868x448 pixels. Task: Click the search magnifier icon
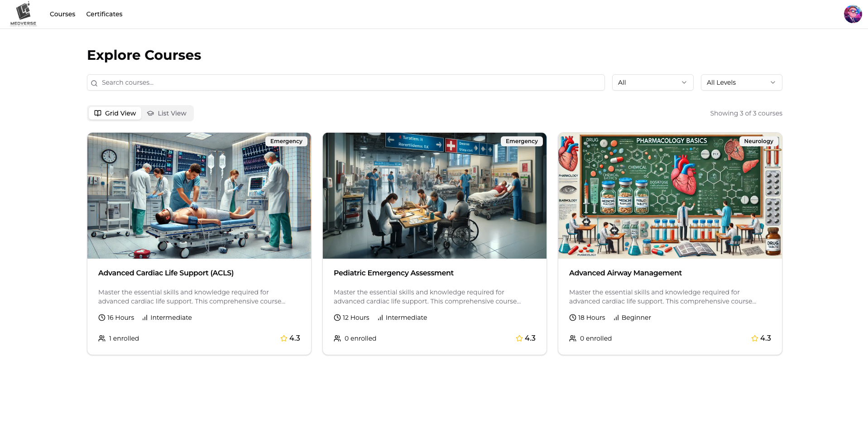click(94, 83)
